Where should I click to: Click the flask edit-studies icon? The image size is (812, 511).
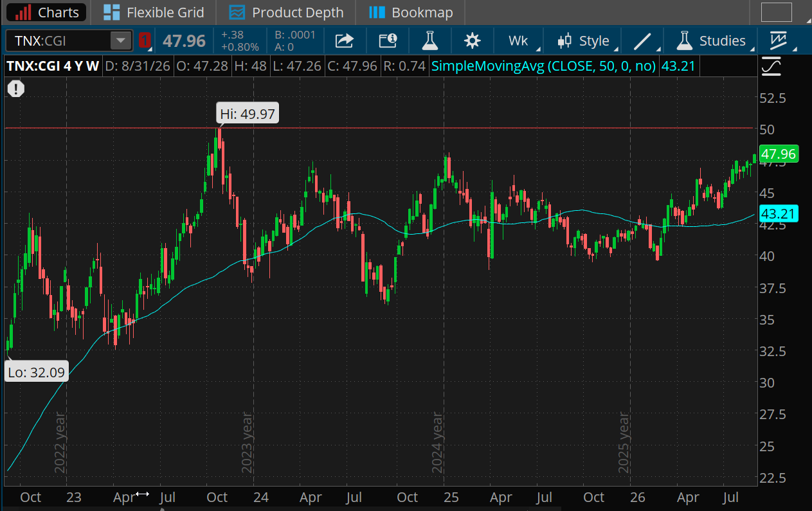[429, 41]
